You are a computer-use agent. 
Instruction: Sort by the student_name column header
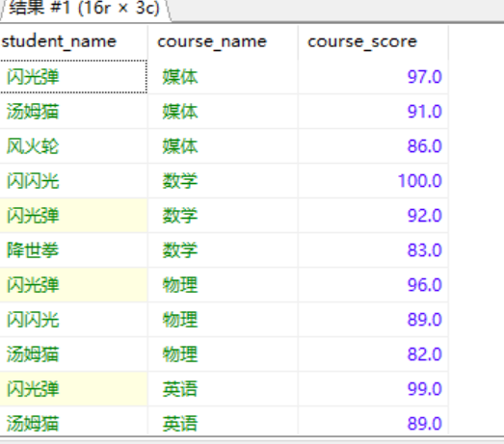coord(73,41)
